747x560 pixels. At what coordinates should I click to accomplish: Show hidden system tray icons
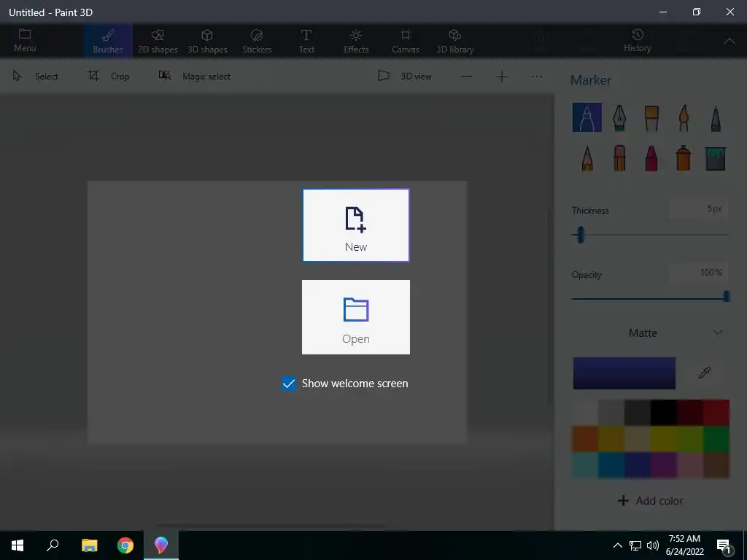(617, 545)
